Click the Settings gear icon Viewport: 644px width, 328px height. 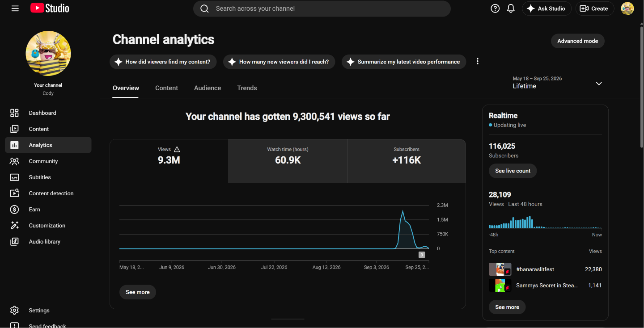point(14,311)
